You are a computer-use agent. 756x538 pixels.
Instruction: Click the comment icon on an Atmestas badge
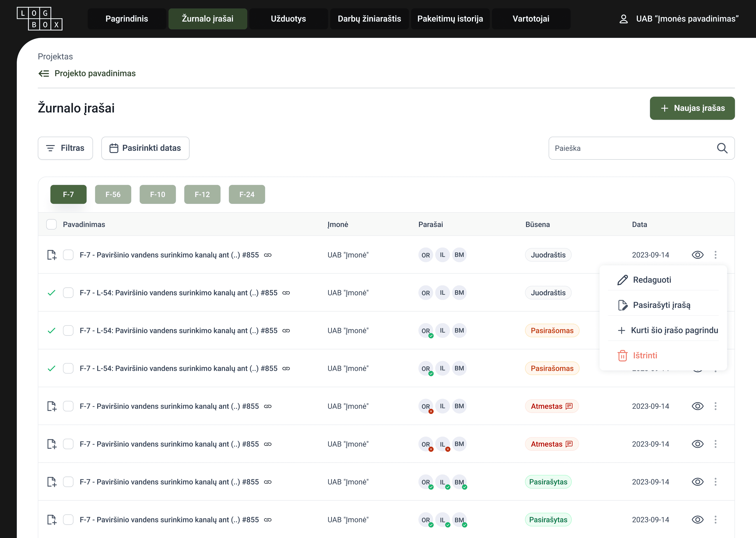569,406
